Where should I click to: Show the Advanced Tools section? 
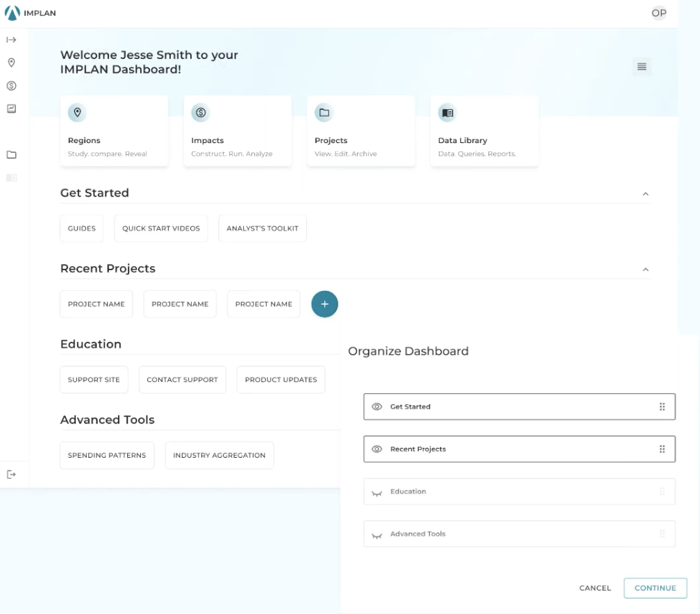tap(377, 535)
